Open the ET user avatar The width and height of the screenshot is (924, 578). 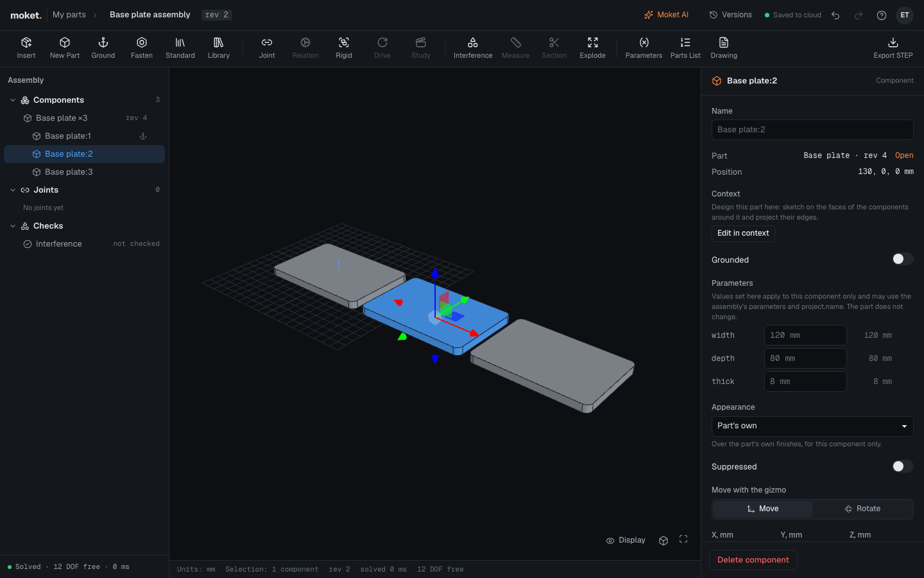[x=905, y=15]
